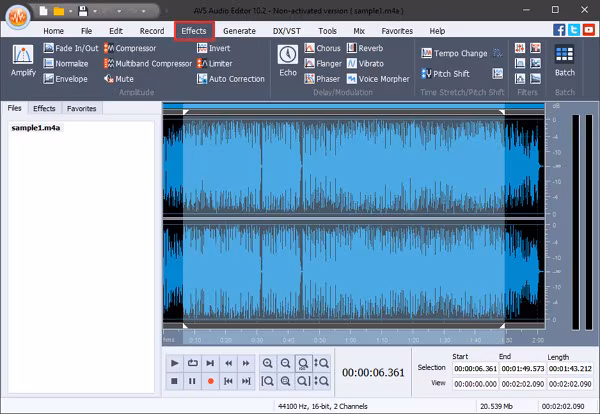The width and height of the screenshot is (600, 414).
Task: Open the Envelope effect
Action: point(65,79)
